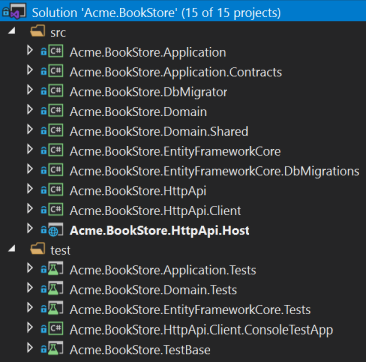Image resolution: width=366 pixels, height=362 pixels.
Task: Click C# icon of Acme.BookStore.EntityFrameworkCore
Action: click(x=55, y=150)
